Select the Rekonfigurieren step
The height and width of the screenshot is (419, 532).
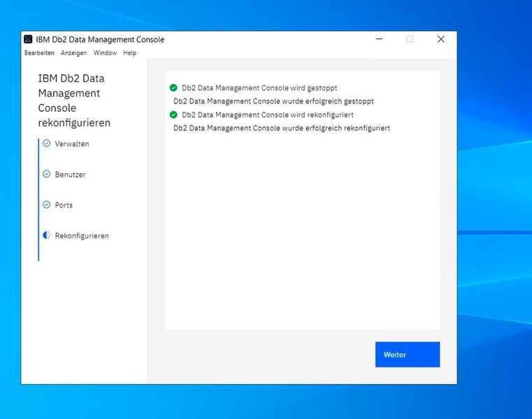[82, 235]
